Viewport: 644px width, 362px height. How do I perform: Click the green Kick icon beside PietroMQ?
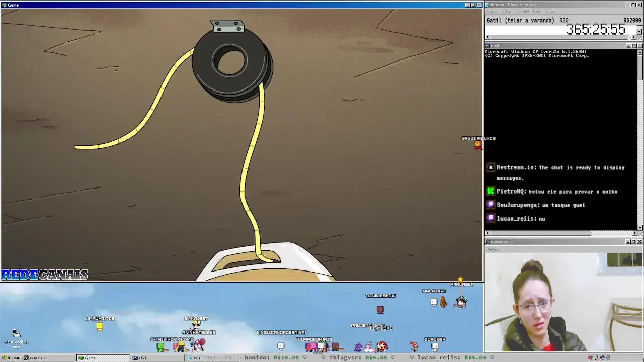(491, 191)
